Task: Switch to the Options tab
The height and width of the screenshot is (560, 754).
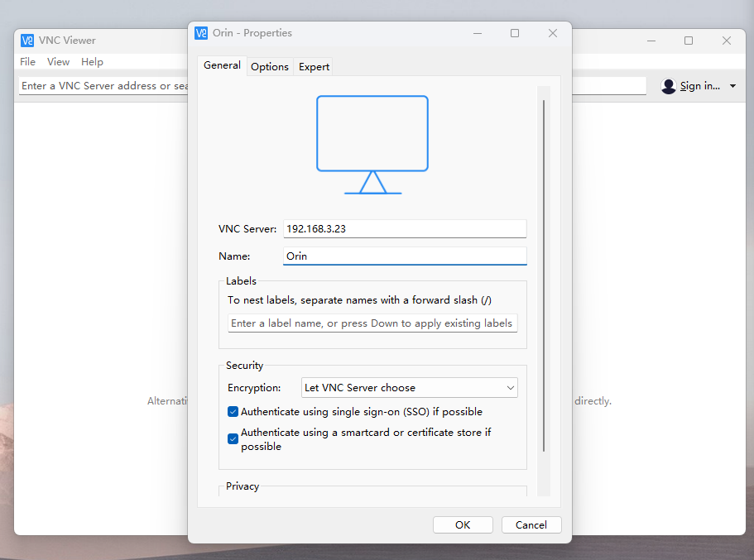Action: point(270,67)
